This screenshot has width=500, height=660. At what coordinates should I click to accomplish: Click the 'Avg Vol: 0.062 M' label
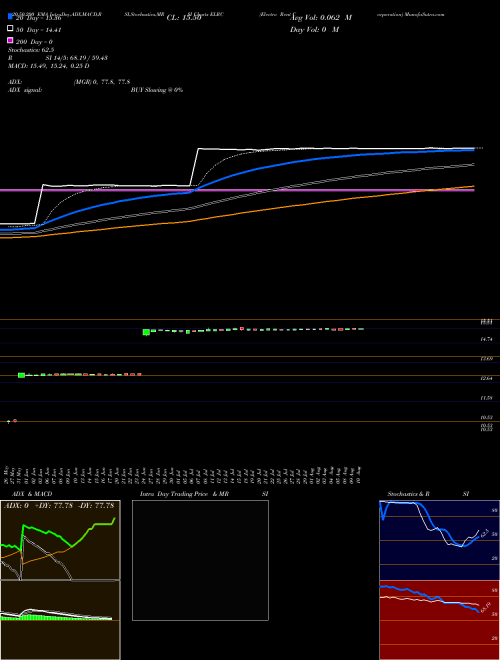coord(321,18)
